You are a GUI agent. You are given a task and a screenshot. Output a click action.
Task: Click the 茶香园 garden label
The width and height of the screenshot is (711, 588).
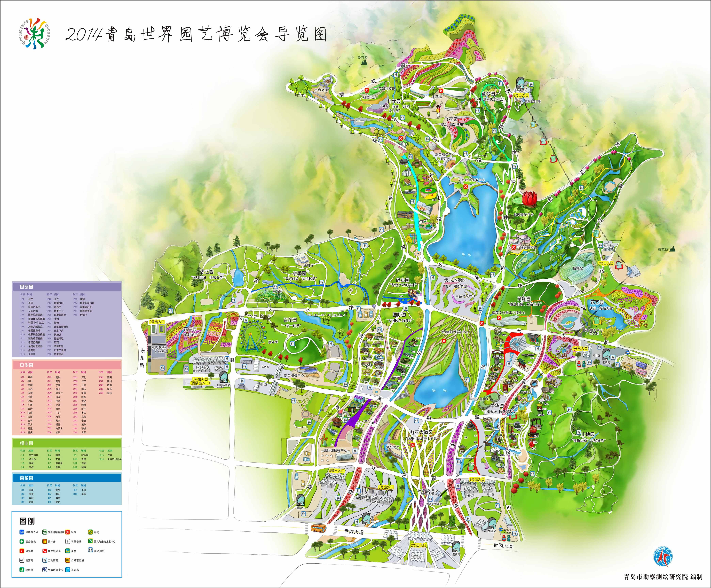pos(299,273)
